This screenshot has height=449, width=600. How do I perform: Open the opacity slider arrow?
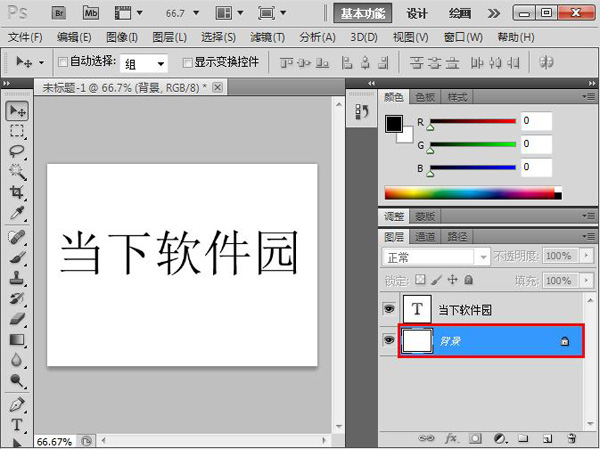(586, 256)
